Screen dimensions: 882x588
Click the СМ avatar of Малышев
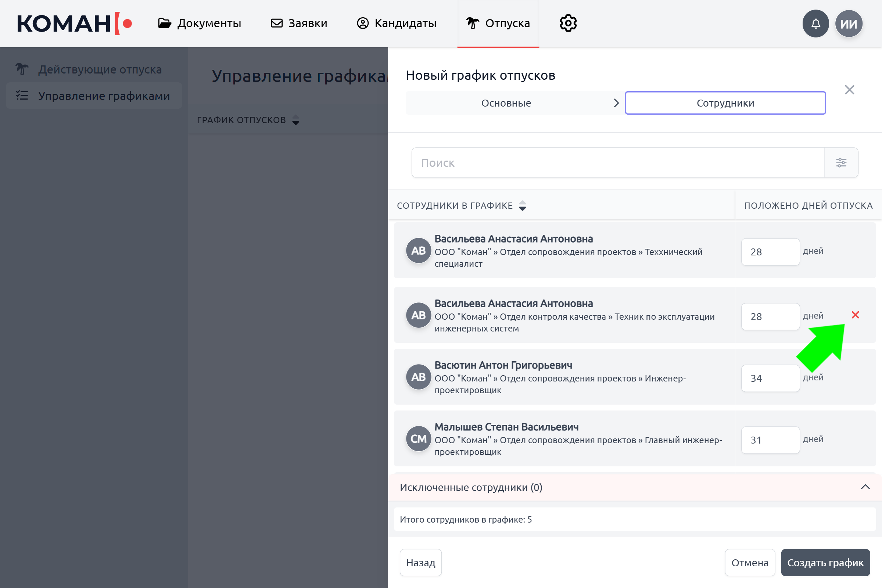pos(418,438)
